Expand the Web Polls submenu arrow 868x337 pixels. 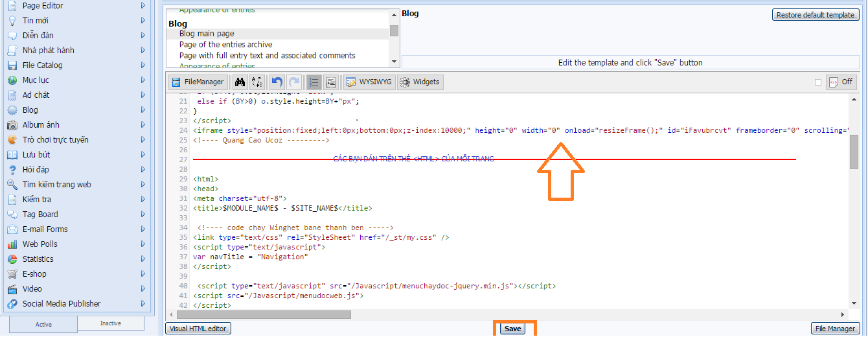(x=143, y=244)
